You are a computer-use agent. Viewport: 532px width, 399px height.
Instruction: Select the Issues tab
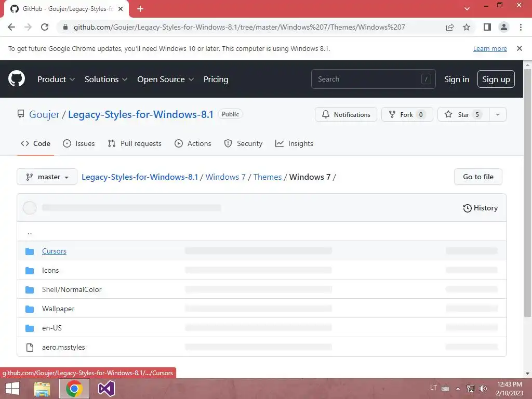coord(79,143)
